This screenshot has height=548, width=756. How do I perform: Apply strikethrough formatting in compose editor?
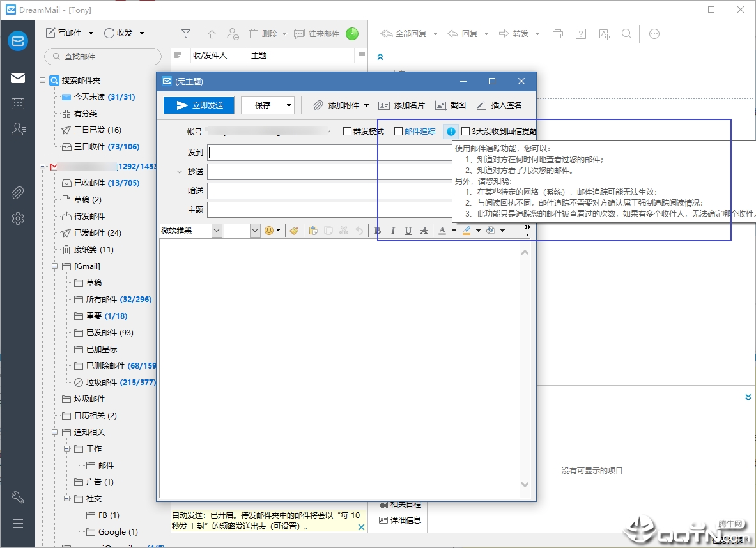423,231
